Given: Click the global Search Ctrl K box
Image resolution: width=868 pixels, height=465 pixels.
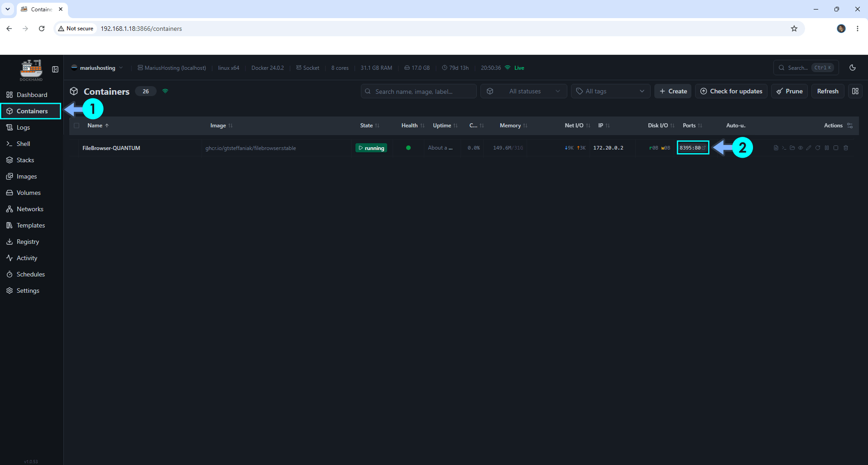Looking at the screenshot, I should (x=806, y=68).
